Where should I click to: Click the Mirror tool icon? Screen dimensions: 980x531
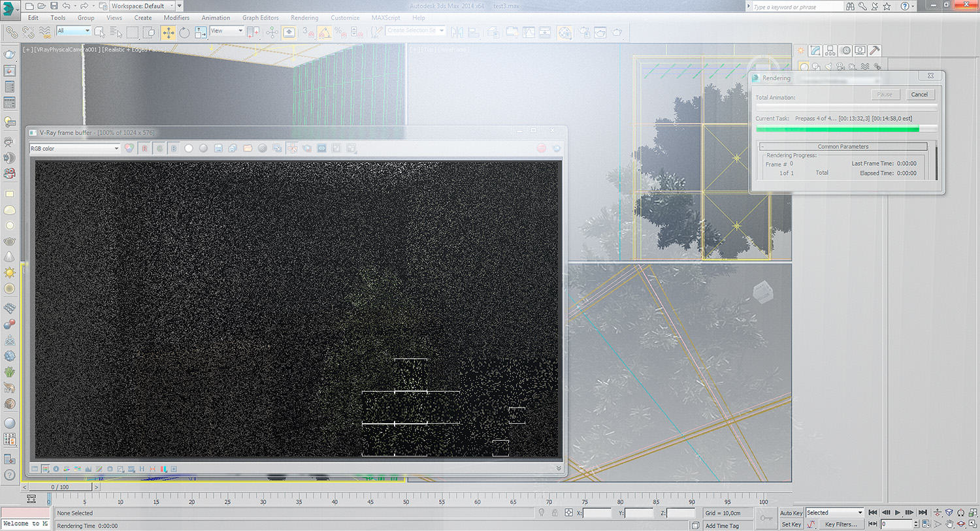pyautogui.click(x=457, y=32)
